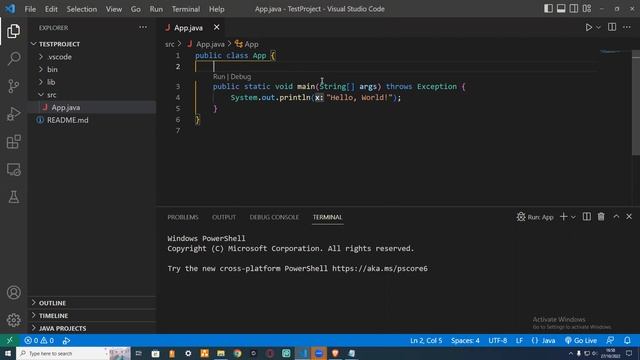This screenshot has height=360, width=640.
Task: Open notifications bell in status bar
Action: click(627, 340)
